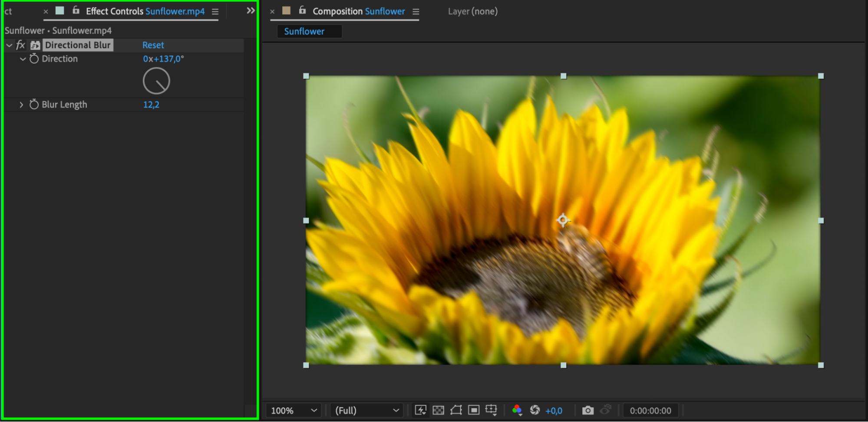The height and width of the screenshot is (422, 868).
Task: Expand the Blur Length property
Action: click(x=21, y=105)
